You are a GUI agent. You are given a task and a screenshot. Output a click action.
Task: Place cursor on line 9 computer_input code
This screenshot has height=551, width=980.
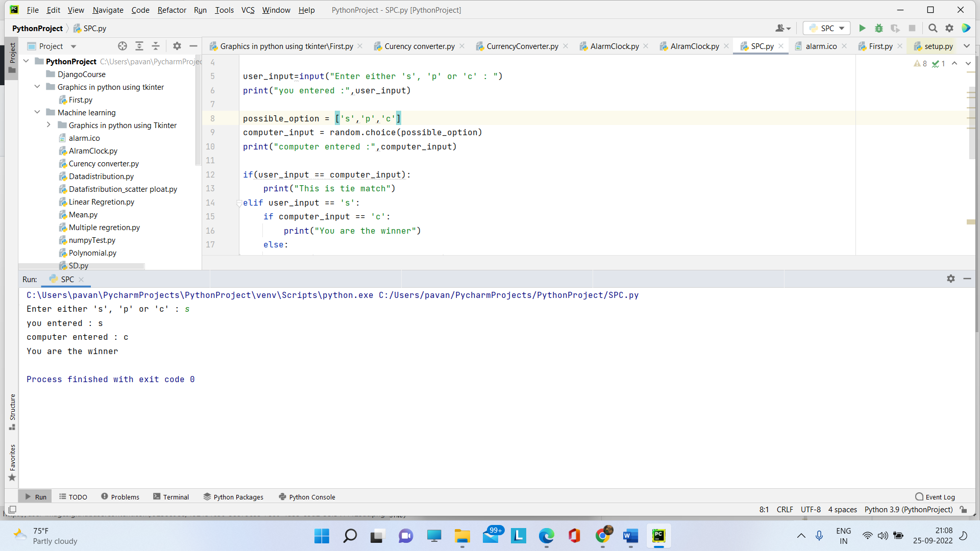pos(362,132)
